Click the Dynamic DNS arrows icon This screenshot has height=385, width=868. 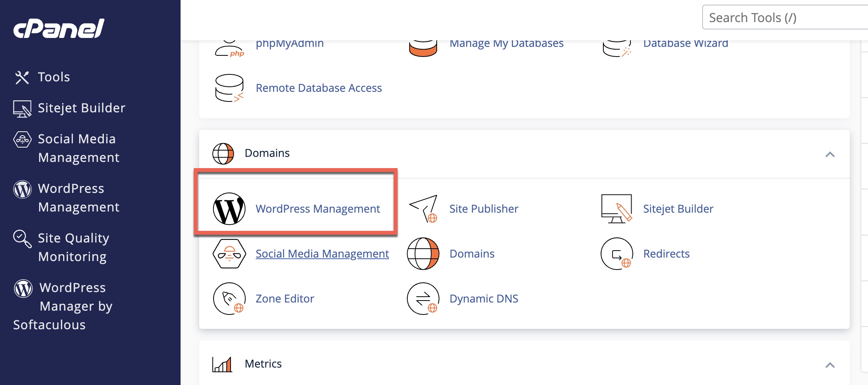(423, 299)
